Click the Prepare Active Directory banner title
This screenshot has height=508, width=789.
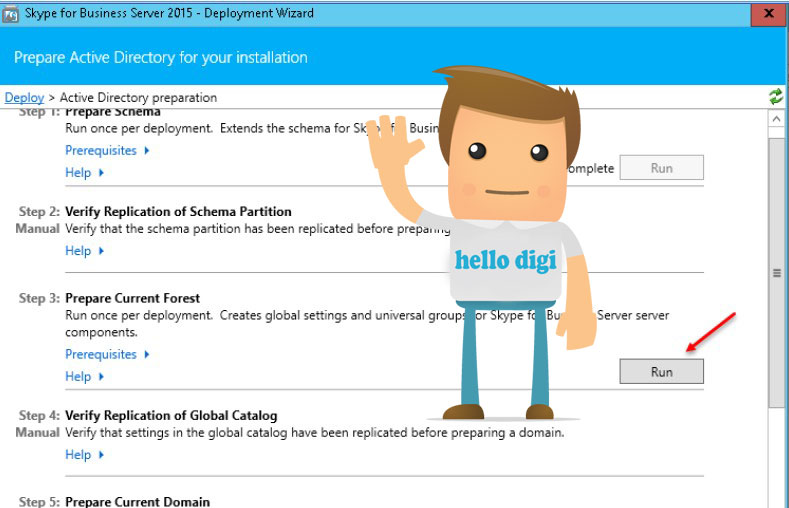click(x=161, y=57)
